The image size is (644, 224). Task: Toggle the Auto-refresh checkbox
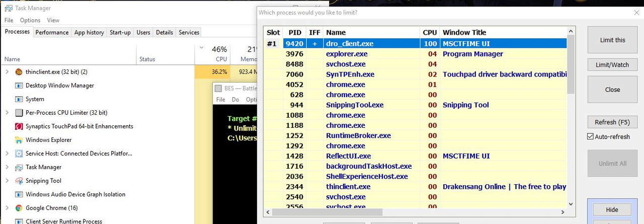[591, 137]
